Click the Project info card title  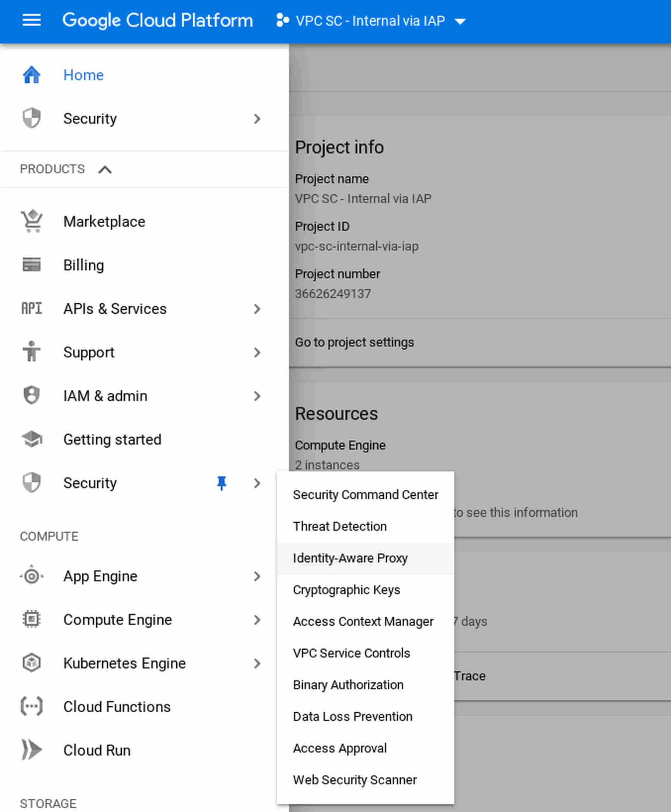(339, 147)
